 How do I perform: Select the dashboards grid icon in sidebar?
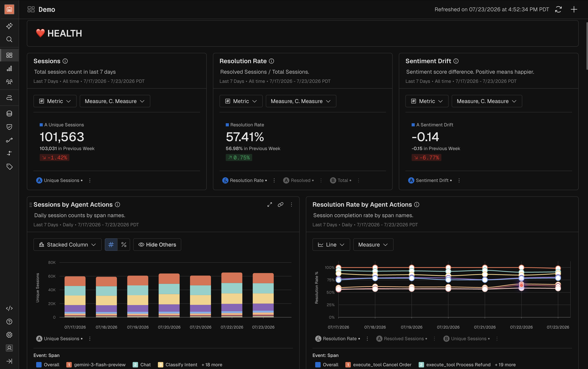tap(9, 55)
